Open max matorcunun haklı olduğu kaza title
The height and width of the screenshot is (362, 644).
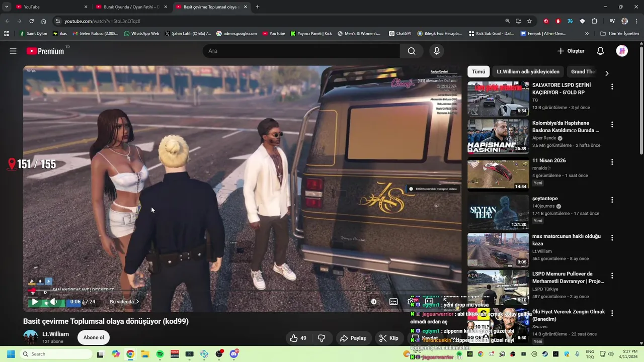[x=567, y=240]
